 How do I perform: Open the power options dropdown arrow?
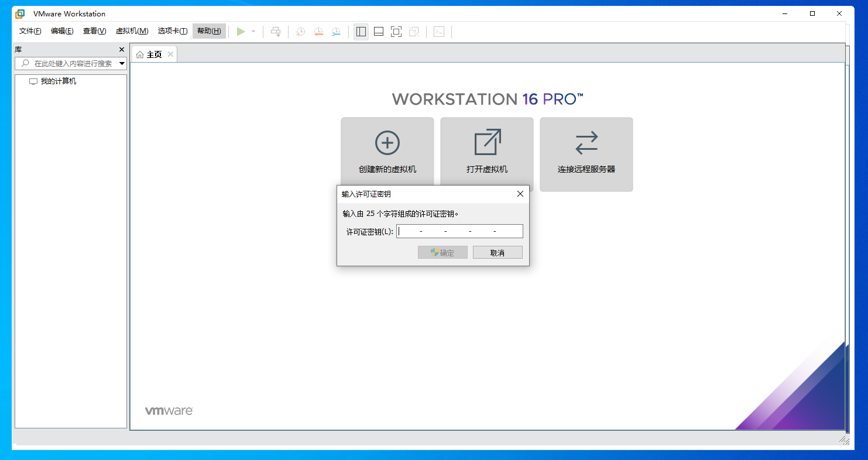tap(253, 32)
